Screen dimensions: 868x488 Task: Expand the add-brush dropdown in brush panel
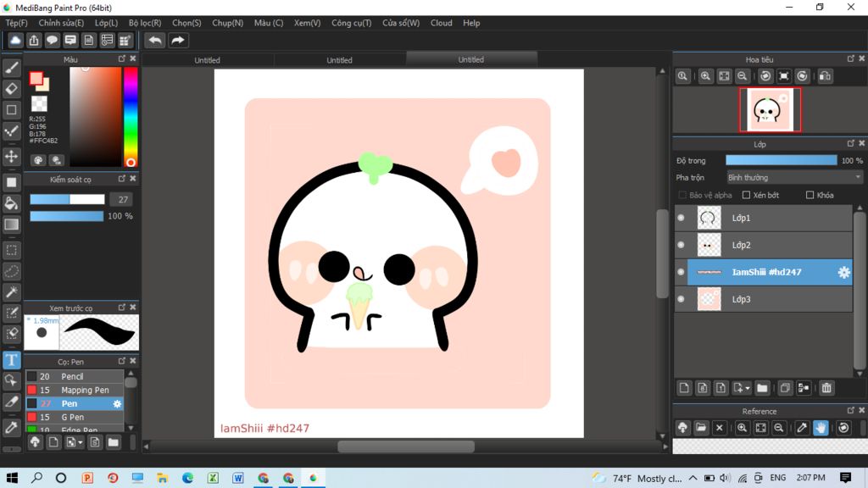[x=81, y=442]
